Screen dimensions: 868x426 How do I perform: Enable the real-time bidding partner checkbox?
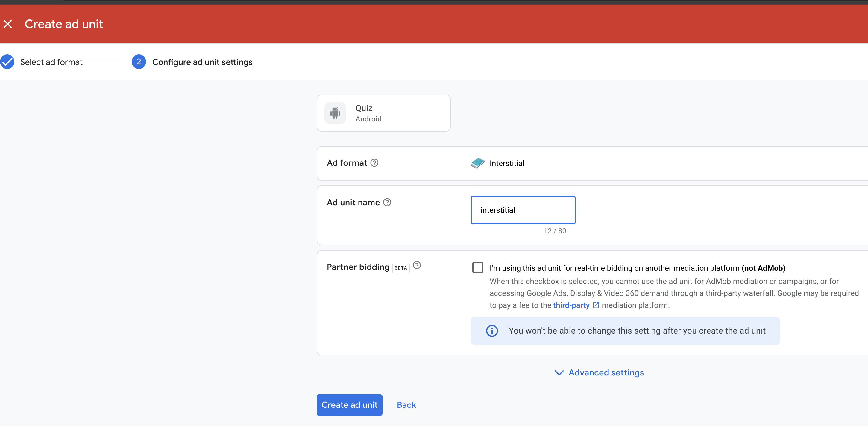477,268
